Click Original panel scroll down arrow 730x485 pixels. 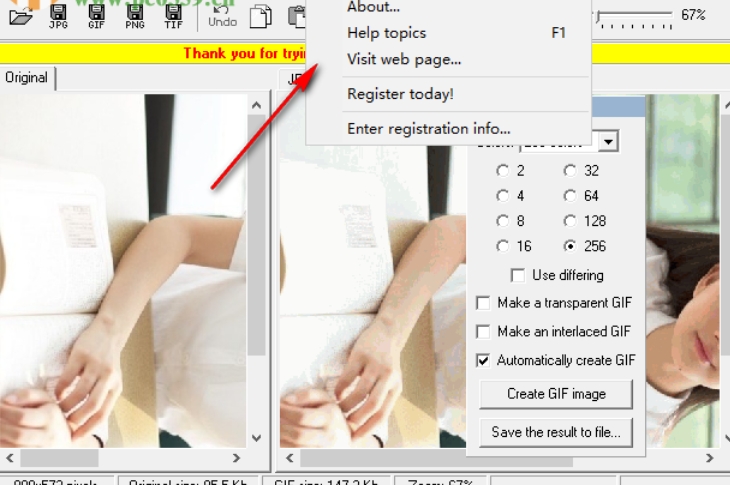256,438
